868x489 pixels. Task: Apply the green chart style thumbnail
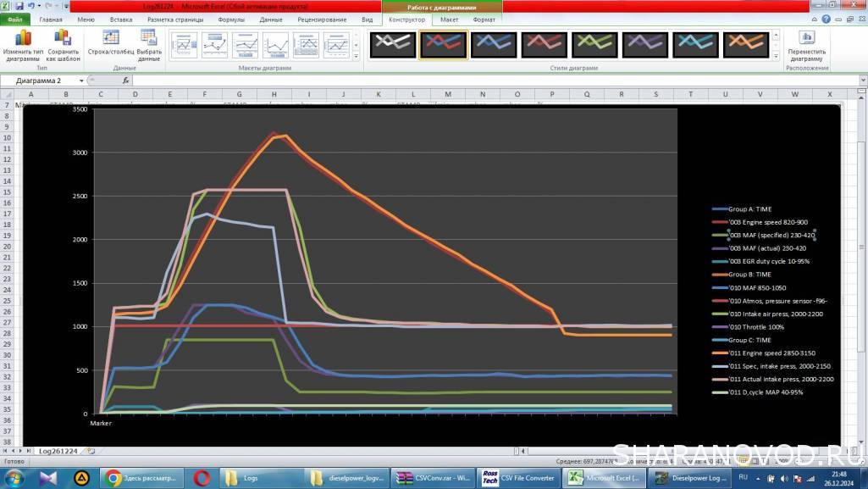(594, 44)
